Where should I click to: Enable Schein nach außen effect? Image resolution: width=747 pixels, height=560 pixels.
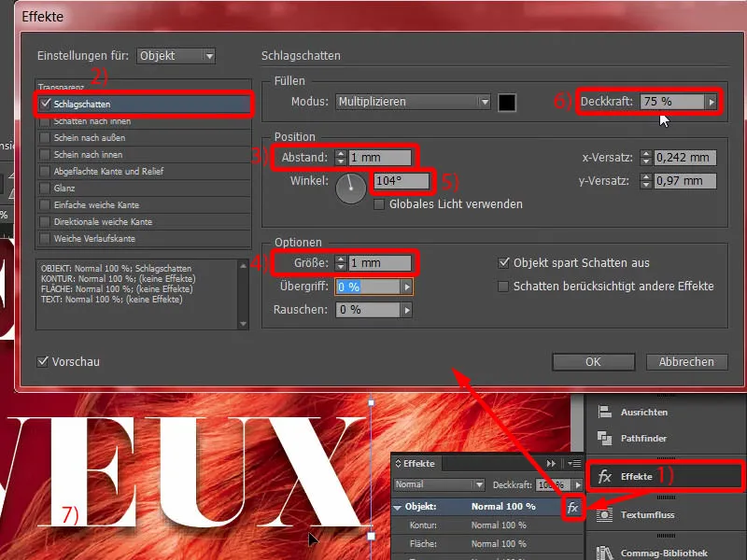pos(45,138)
